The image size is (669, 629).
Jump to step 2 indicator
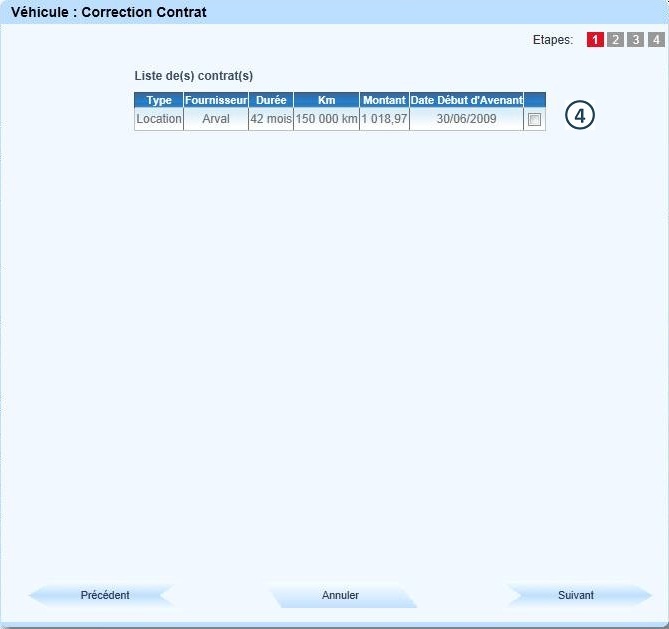615,40
